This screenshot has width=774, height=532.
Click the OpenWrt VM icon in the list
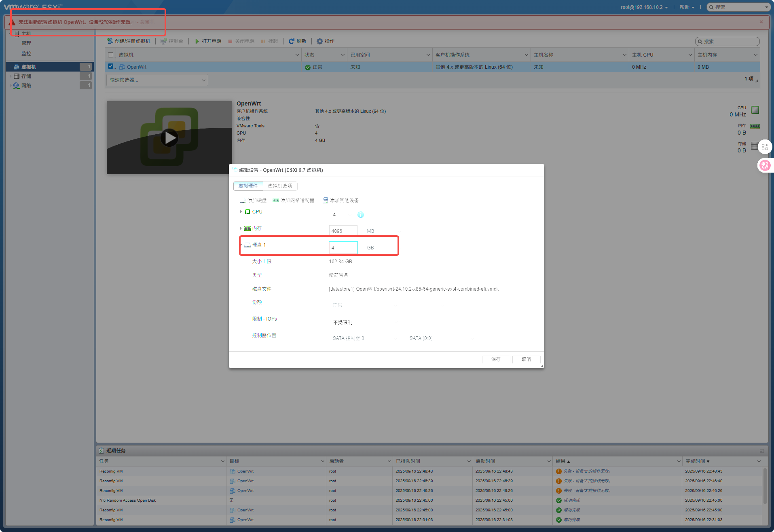122,67
